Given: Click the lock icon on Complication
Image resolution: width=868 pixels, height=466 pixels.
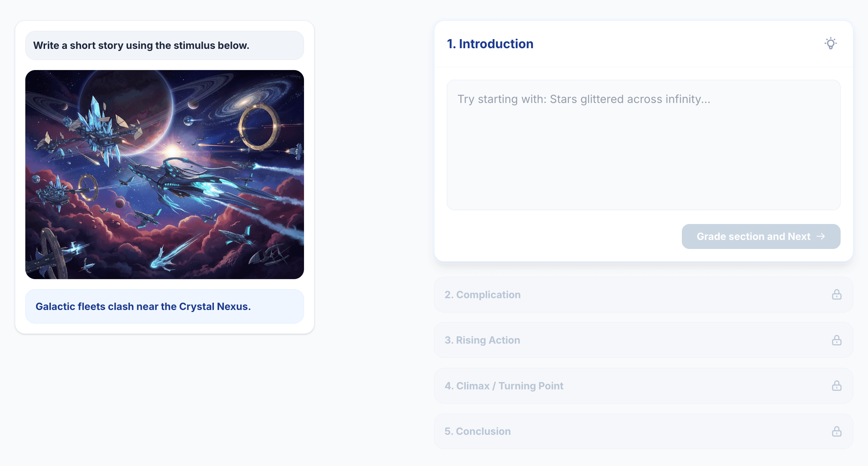Looking at the screenshot, I should click(836, 295).
